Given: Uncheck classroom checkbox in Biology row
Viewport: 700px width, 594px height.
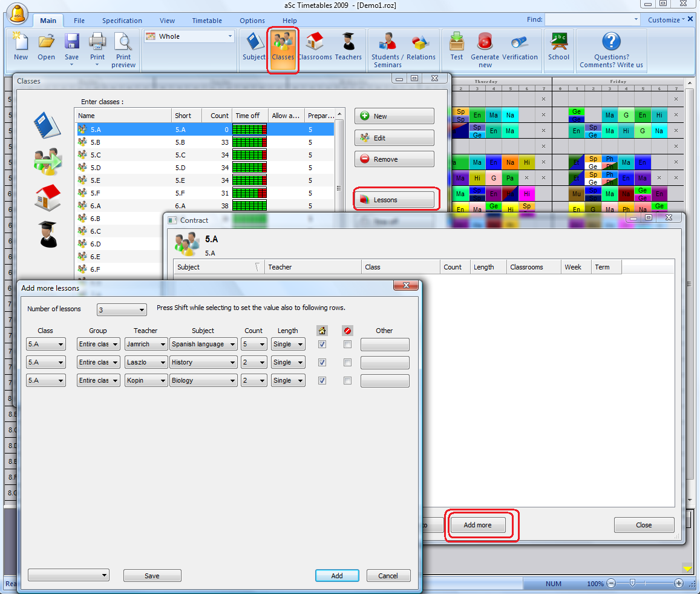Looking at the screenshot, I should [322, 380].
